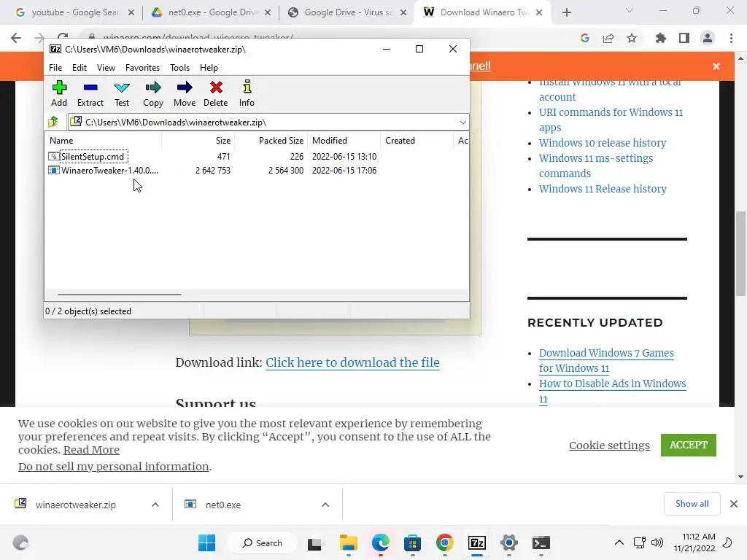Open Chrome extensions puzzle icon
This screenshot has height=560, width=747.
[661, 38]
